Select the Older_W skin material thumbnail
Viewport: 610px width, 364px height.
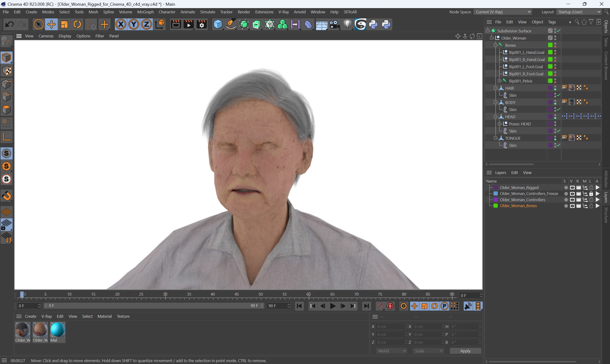point(40,330)
